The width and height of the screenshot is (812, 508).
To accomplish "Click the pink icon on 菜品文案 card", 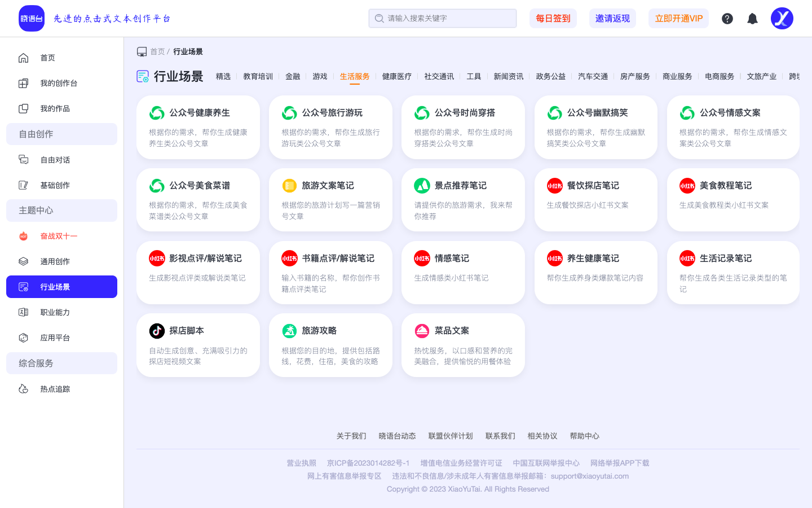I will [422, 331].
